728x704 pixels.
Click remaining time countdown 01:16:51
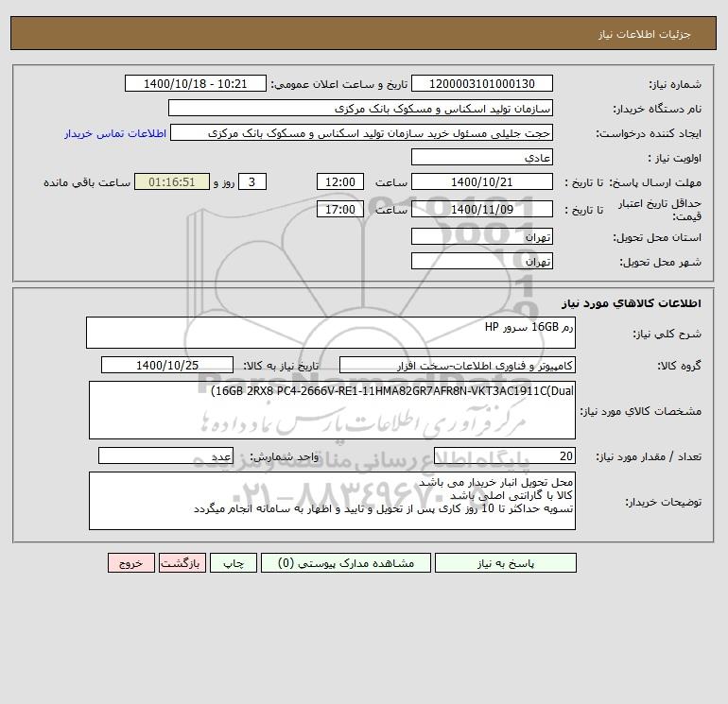point(172,182)
